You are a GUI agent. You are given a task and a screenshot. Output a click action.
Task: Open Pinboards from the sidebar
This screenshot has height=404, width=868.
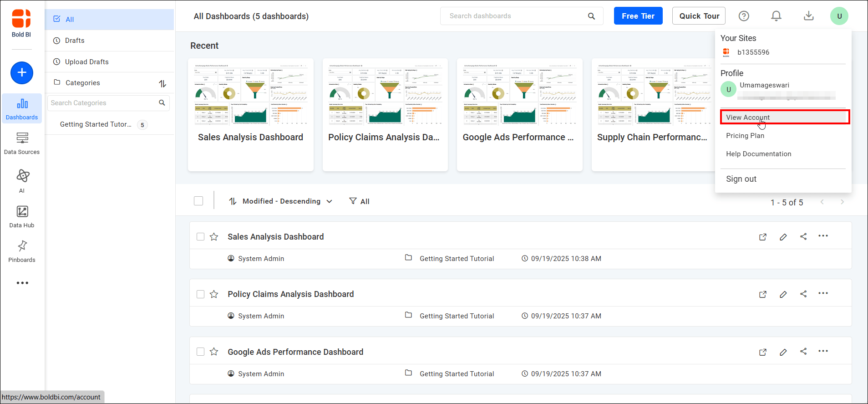click(22, 251)
